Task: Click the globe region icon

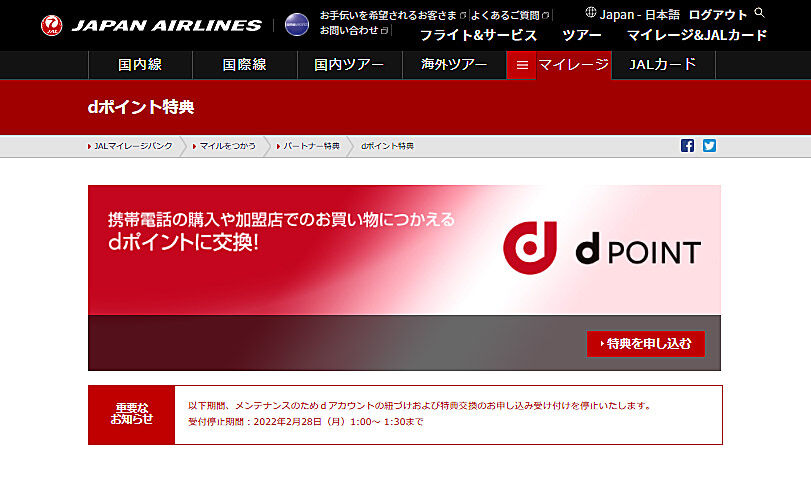Action: point(591,14)
